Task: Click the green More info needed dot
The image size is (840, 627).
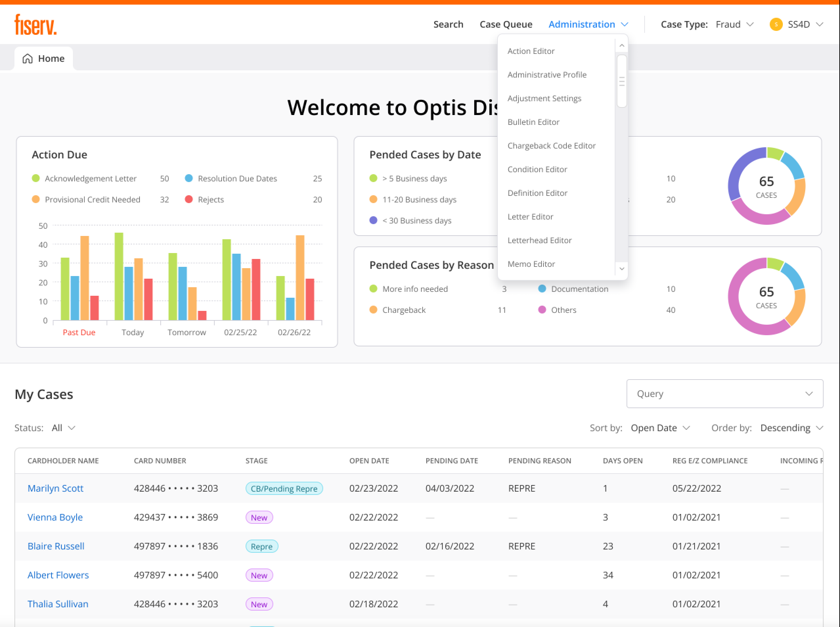Action: click(x=373, y=289)
